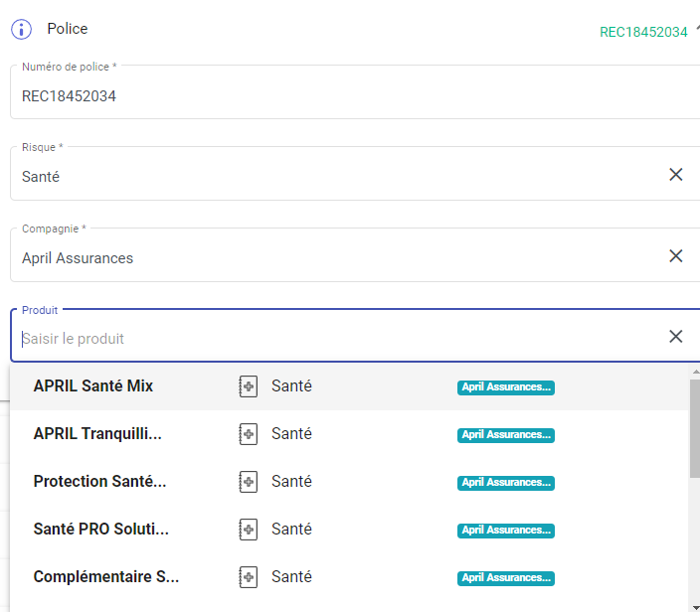
Task: Click health icon in Complémentaire S row
Action: coord(249,577)
